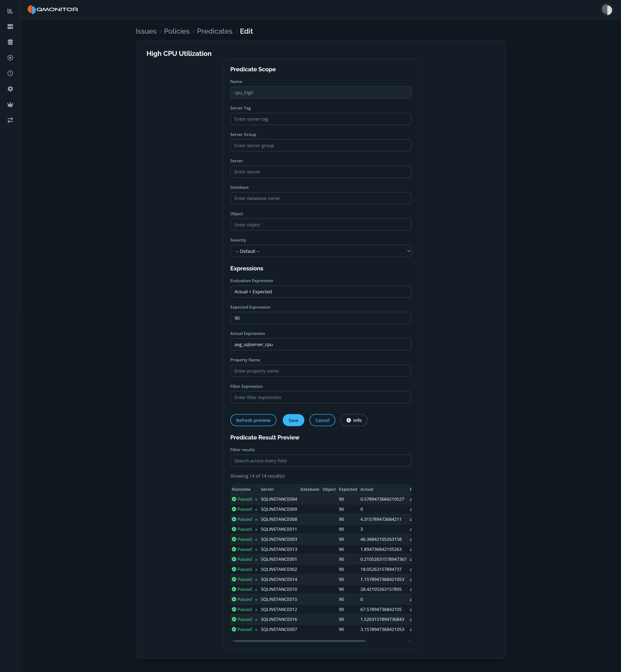Focus the Server Group input
Viewport: 621px width, 672px height.
click(321, 146)
